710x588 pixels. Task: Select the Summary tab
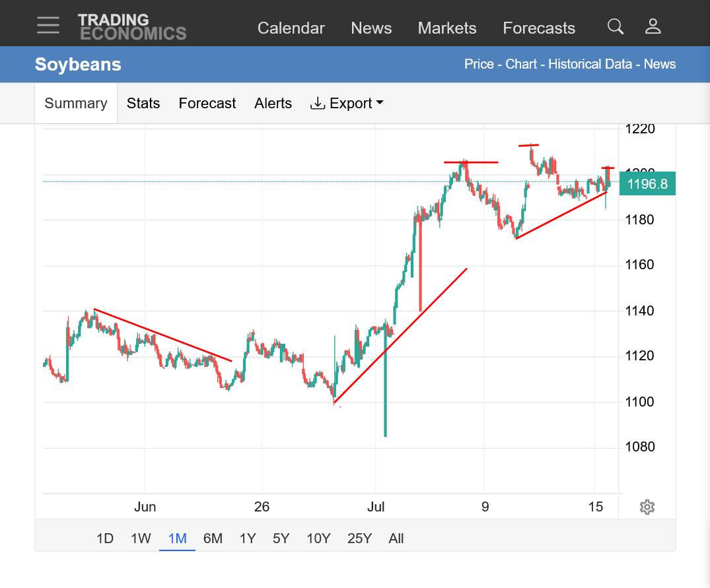point(76,103)
